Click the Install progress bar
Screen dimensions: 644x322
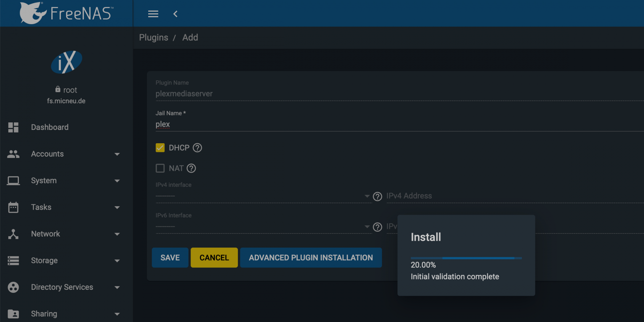pos(466,258)
